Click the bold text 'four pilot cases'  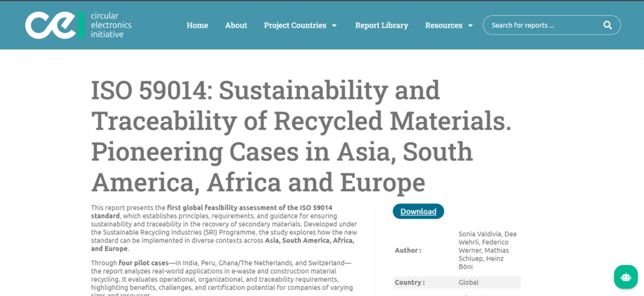(x=144, y=263)
